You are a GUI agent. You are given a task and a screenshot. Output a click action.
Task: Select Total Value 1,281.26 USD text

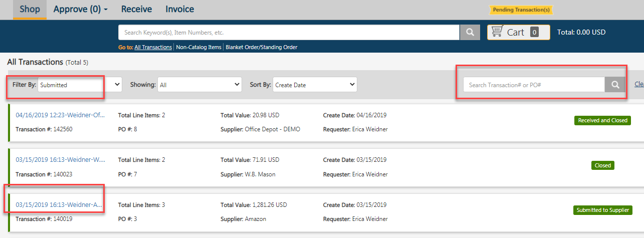(254, 204)
